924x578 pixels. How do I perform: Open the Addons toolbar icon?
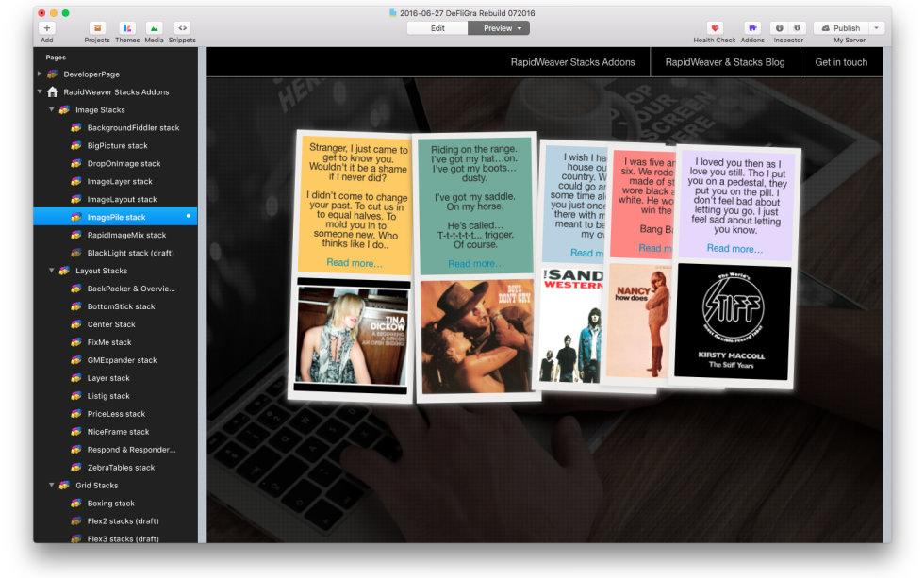752,27
